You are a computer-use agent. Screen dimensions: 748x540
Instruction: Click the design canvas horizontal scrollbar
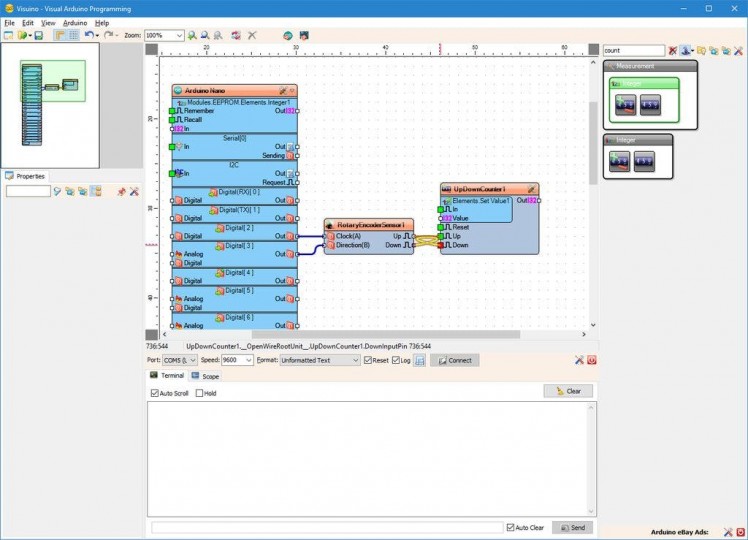(385, 334)
